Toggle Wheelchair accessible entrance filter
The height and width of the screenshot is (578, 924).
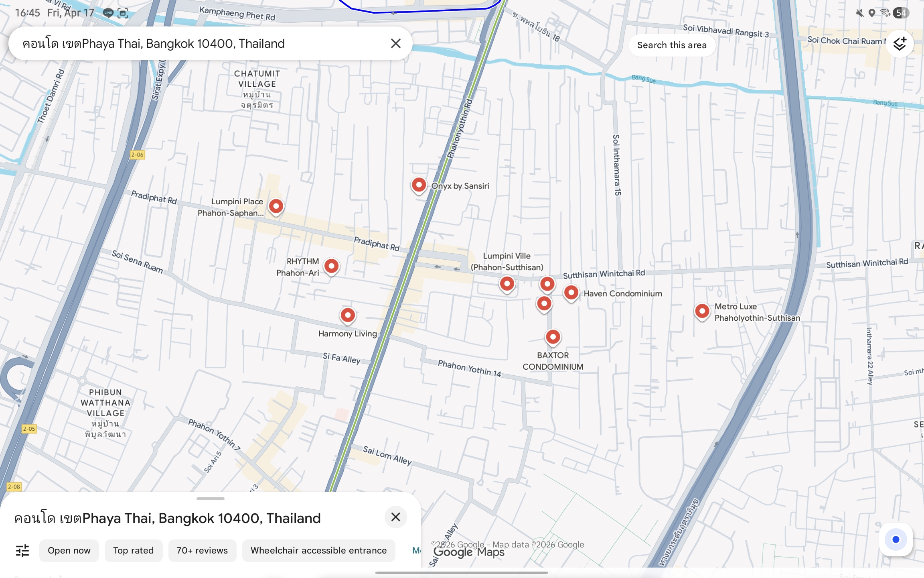pos(318,550)
